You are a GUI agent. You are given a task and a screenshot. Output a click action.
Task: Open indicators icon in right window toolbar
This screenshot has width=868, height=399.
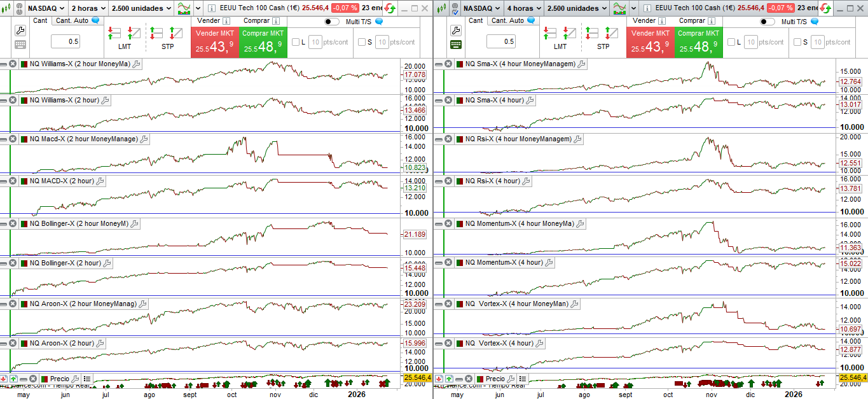click(x=619, y=8)
